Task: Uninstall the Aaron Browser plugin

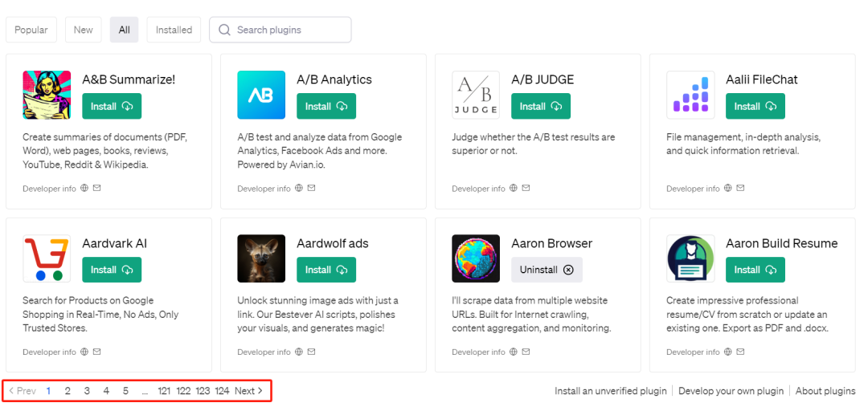Action: tap(547, 270)
